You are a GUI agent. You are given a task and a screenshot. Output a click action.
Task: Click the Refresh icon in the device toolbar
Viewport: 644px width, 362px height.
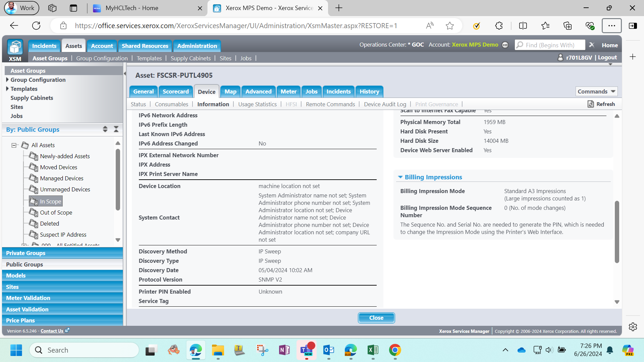[591, 104]
